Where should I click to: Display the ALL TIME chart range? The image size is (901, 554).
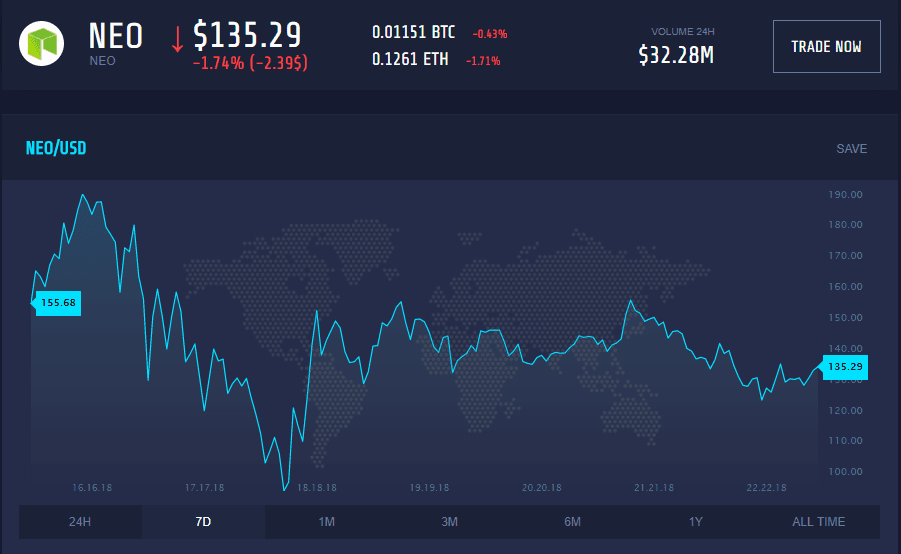click(818, 522)
